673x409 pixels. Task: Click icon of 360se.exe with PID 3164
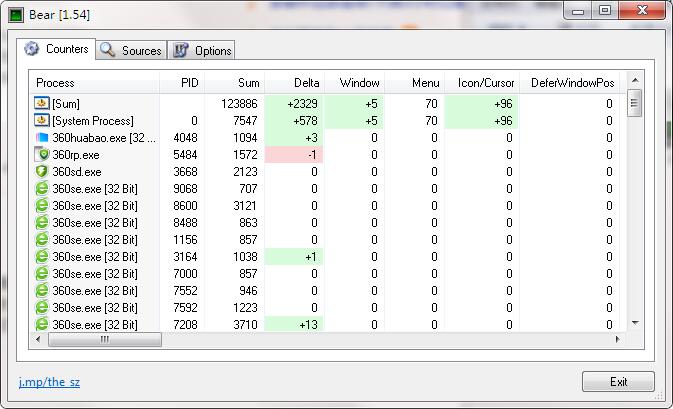[42, 256]
